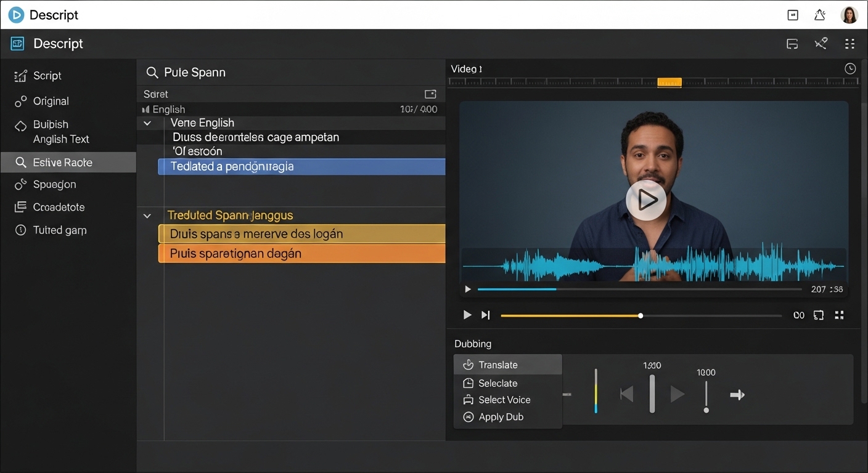Enter fullscreen with the four-square icon
Image resolution: width=868 pixels, height=473 pixels.
click(x=839, y=315)
